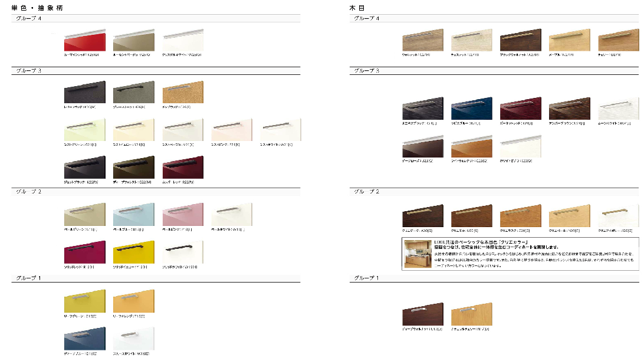
Task: Click the Luster Pink door swatch
Action: (232, 130)
